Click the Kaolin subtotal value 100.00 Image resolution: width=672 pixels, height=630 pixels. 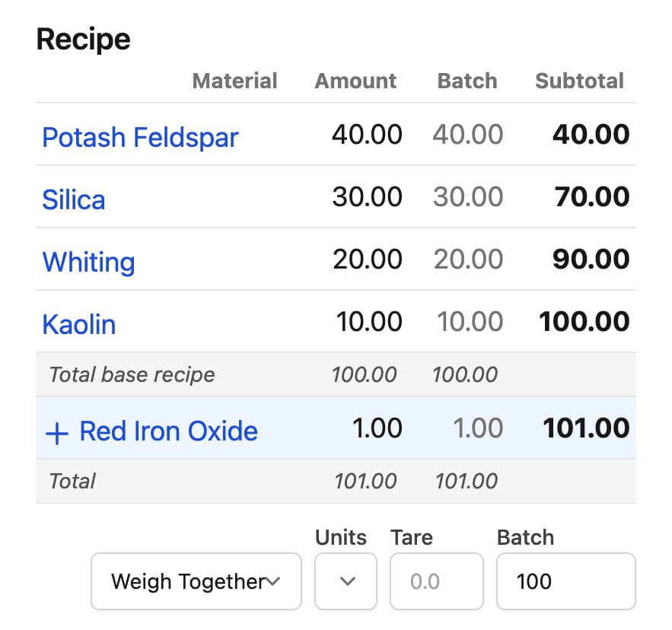click(584, 322)
